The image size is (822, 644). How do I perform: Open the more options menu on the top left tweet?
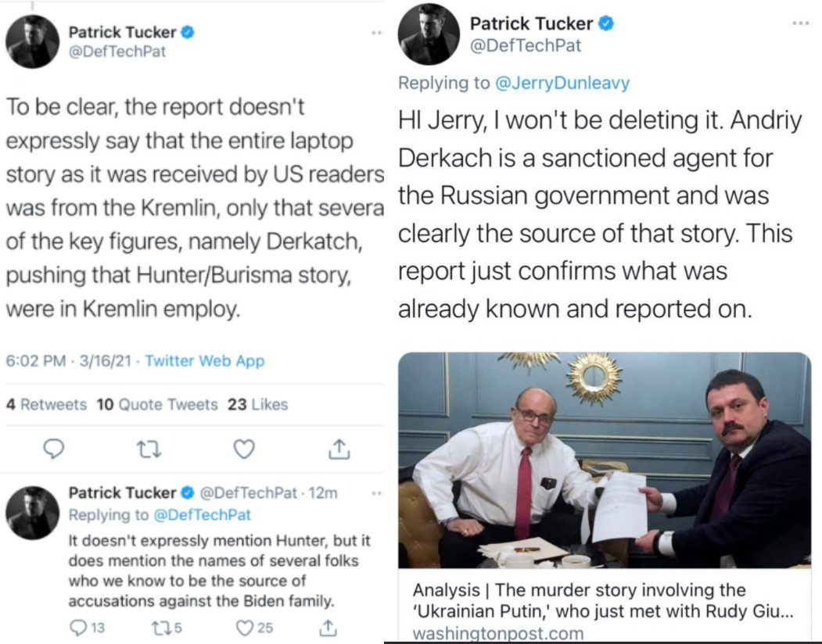point(377,33)
